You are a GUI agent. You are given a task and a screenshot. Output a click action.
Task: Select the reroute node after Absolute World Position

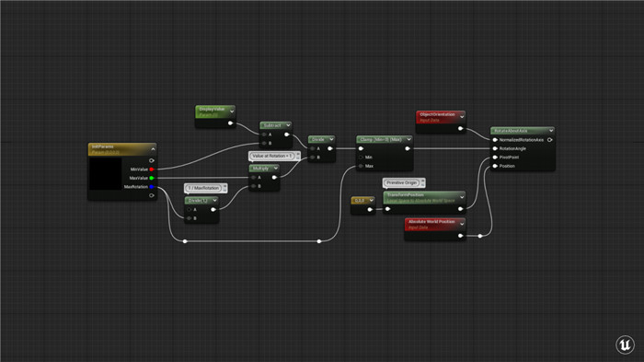point(480,236)
